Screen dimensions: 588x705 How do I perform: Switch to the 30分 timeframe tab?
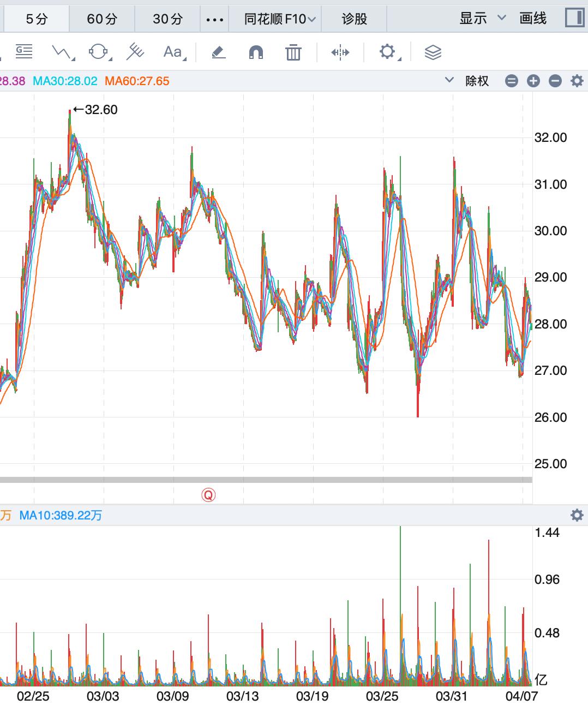167,19
